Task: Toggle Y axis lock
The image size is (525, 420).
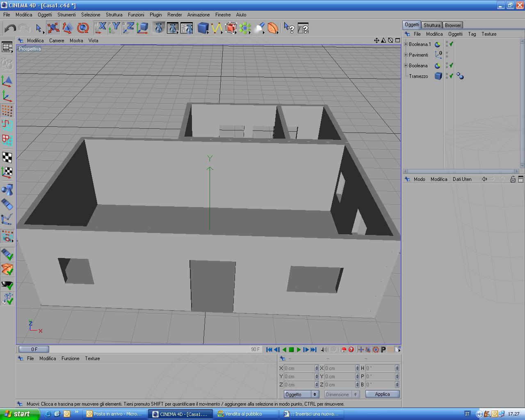Action: pyautogui.click(x=114, y=28)
